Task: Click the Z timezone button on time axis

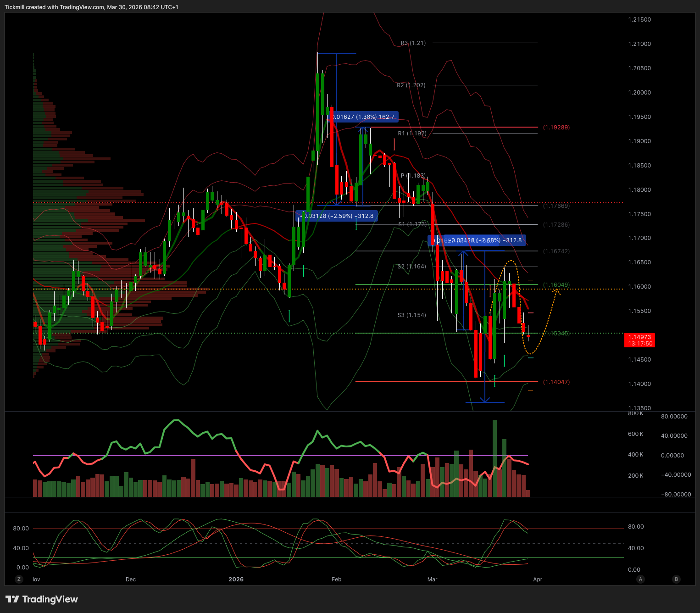Action: pyautogui.click(x=19, y=579)
